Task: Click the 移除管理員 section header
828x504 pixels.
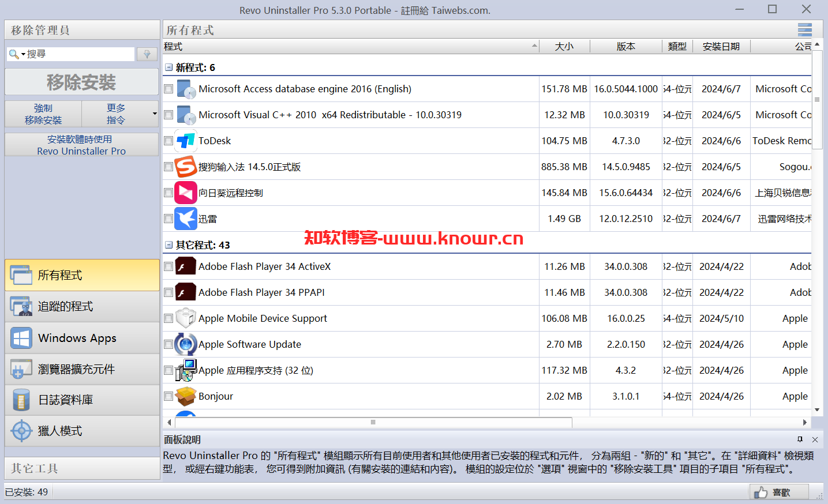Action: 82,30
